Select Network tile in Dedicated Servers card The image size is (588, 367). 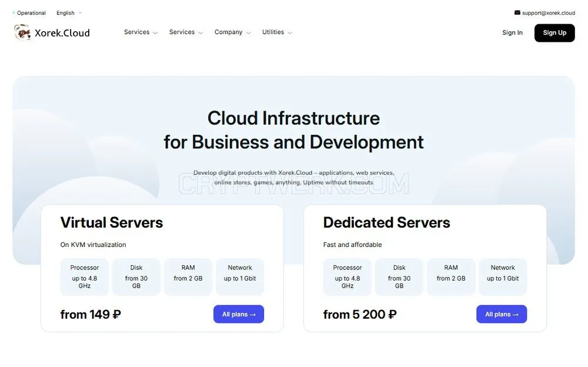503,276
